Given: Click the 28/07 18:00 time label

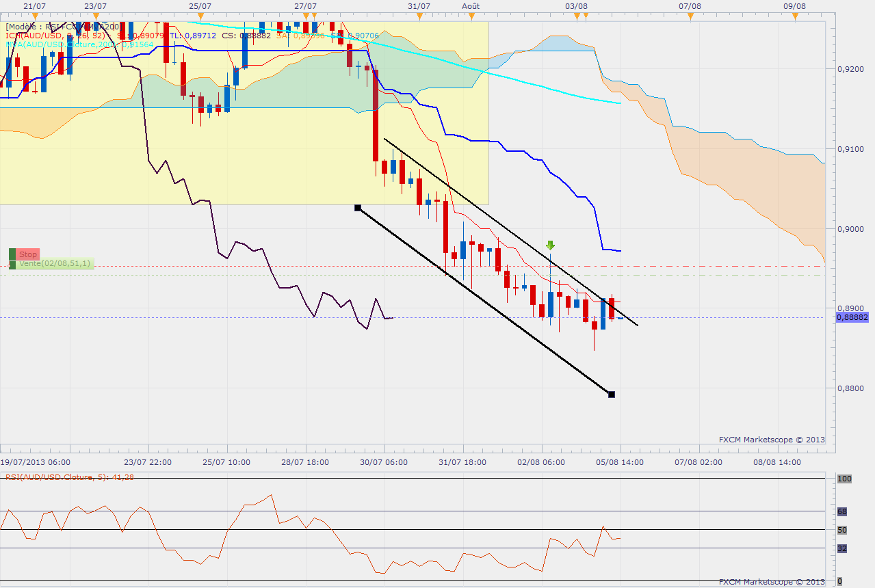Looking at the screenshot, I should tap(306, 462).
